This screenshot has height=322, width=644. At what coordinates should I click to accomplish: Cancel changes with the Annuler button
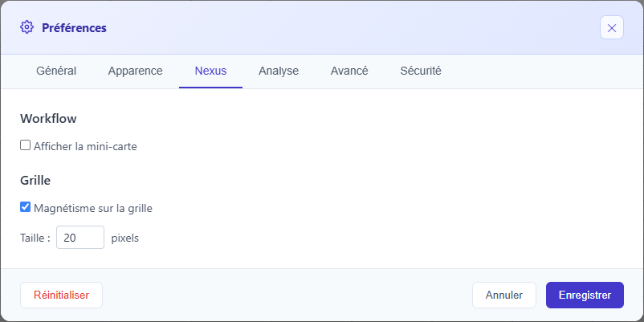click(x=504, y=295)
